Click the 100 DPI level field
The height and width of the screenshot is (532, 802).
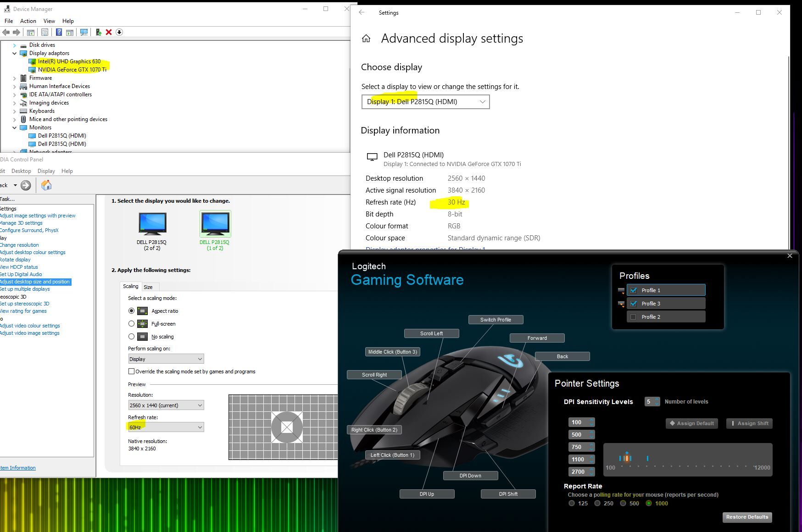pos(581,422)
